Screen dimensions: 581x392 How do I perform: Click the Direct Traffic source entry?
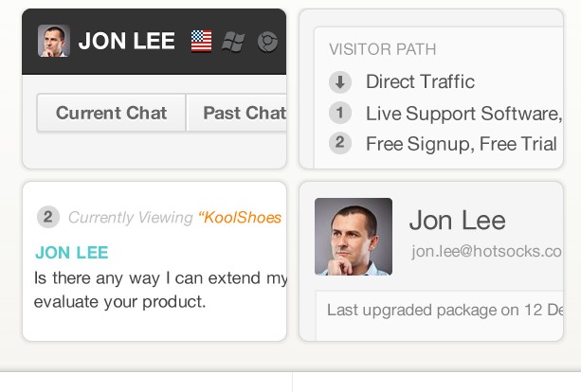420,81
